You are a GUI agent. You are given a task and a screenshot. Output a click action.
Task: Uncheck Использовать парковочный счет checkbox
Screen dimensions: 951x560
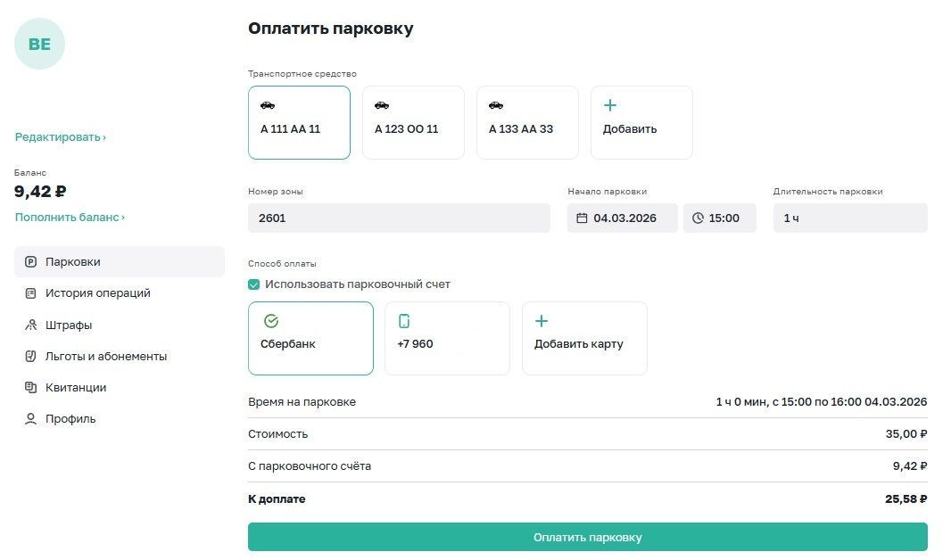[254, 284]
